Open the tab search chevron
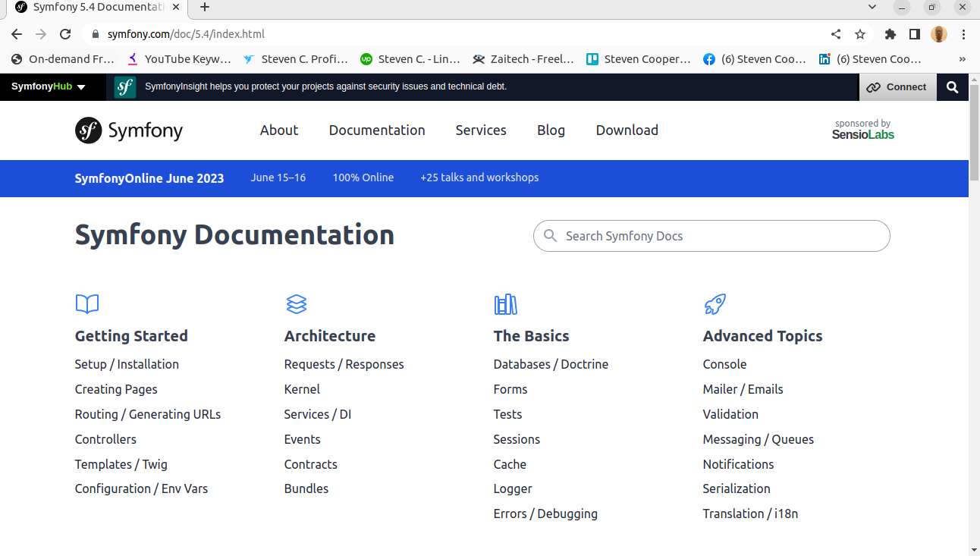The image size is (980, 556). pos(872,7)
